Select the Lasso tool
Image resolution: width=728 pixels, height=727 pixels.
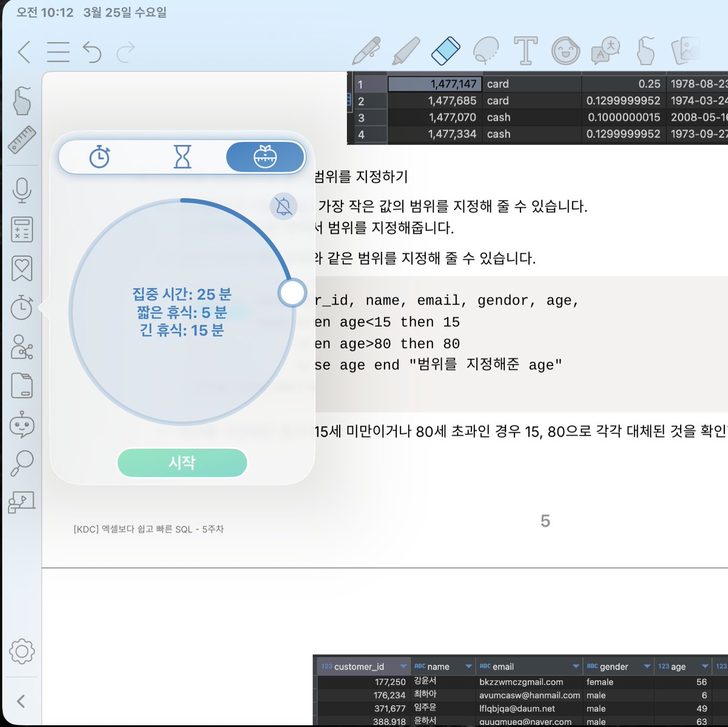(x=485, y=51)
